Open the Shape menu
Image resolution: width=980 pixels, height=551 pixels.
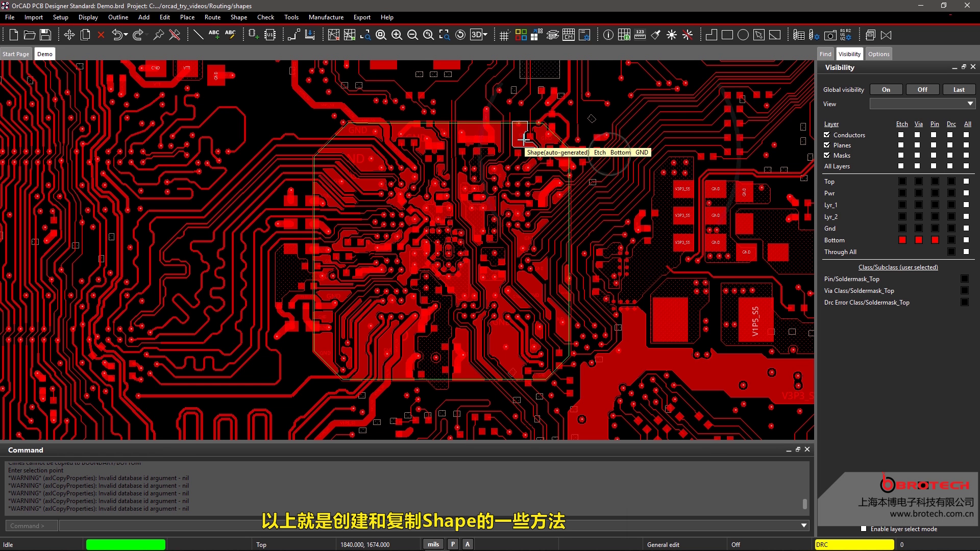pos(238,17)
